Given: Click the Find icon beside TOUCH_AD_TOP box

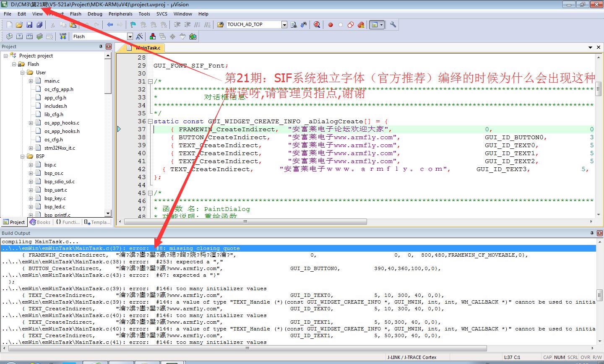Looking at the screenshot, I should click(x=294, y=25).
